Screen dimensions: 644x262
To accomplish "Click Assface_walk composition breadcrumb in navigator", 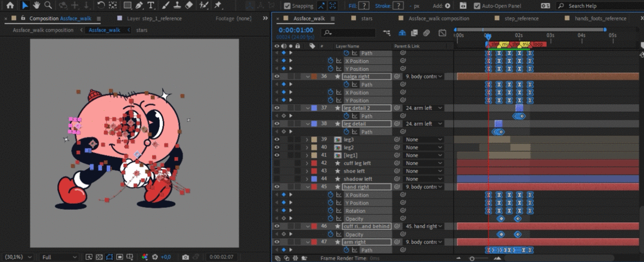I will tap(43, 30).
